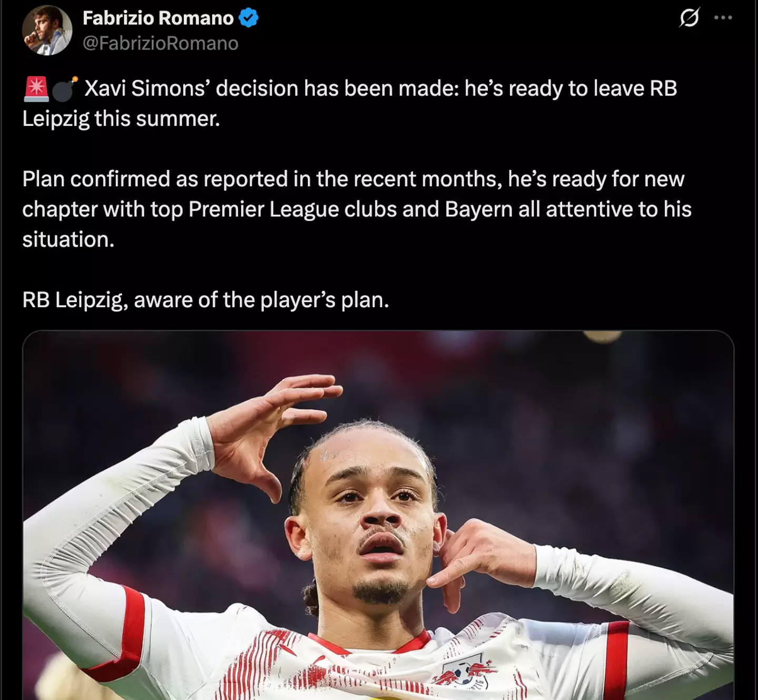The height and width of the screenshot is (700, 758).
Task: Click the player's face in the photo
Action: [371, 521]
